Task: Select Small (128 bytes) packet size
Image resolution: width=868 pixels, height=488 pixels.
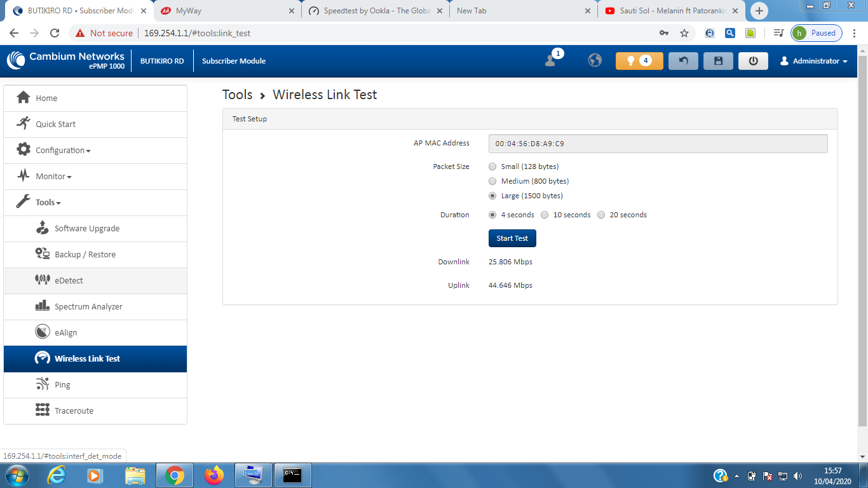Action: tap(493, 166)
